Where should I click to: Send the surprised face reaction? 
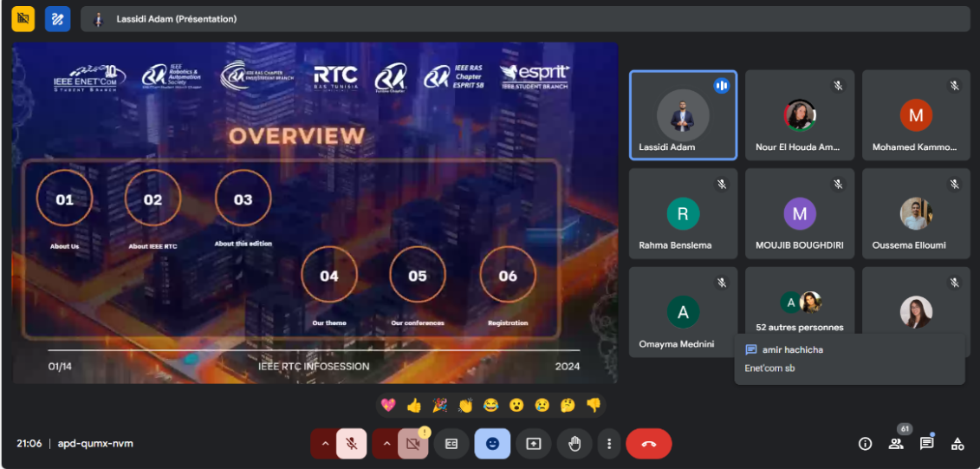point(516,405)
